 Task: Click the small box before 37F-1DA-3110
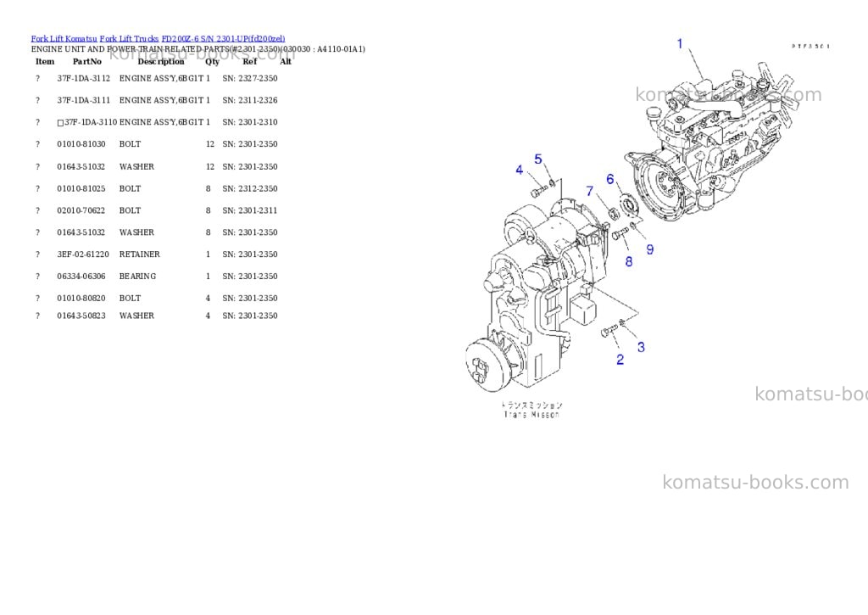tap(60, 123)
